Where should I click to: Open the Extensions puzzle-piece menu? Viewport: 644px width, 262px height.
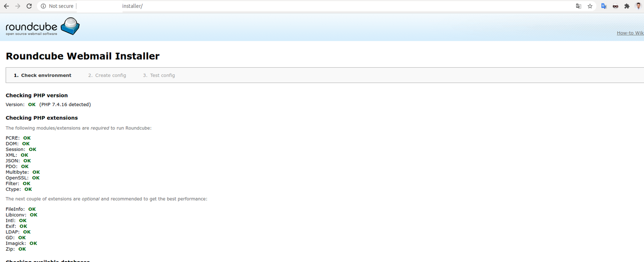[x=627, y=6]
